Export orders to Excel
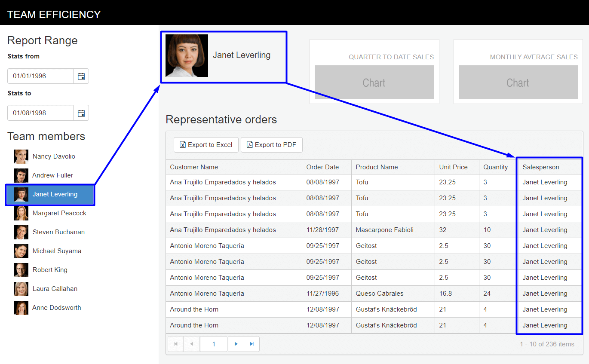589x364 pixels. [x=206, y=145]
